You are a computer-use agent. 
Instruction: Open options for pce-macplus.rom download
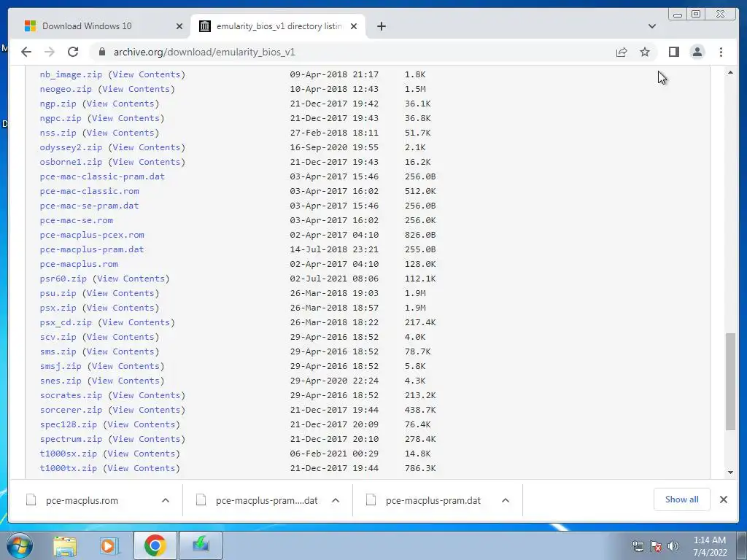click(x=166, y=500)
